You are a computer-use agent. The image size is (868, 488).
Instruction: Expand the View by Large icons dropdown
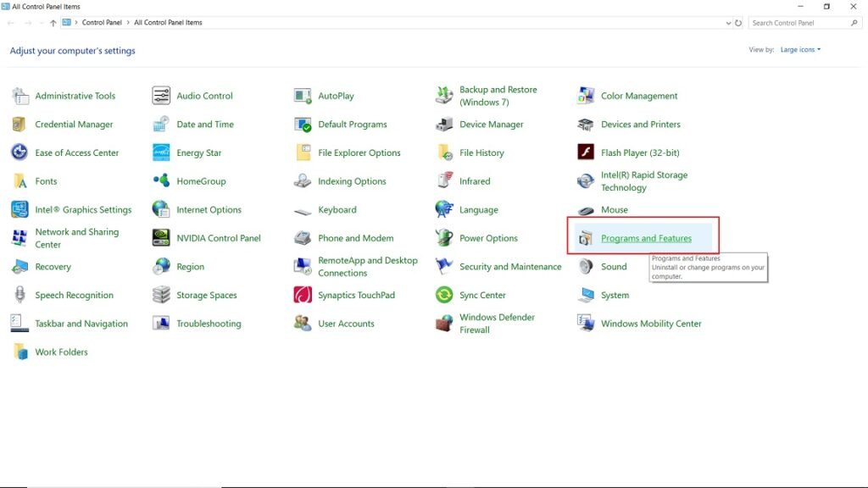tap(800, 50)
